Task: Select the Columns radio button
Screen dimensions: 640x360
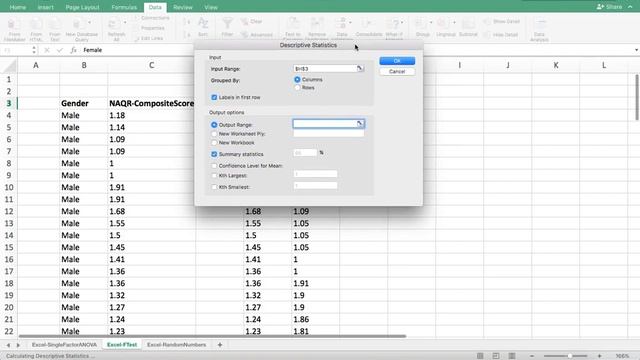Action: point(297,80)
